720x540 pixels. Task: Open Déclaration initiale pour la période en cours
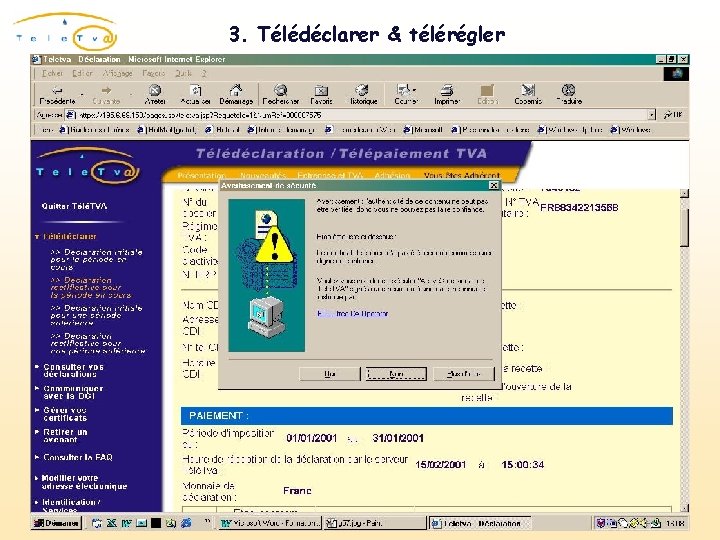click(96, 259)
